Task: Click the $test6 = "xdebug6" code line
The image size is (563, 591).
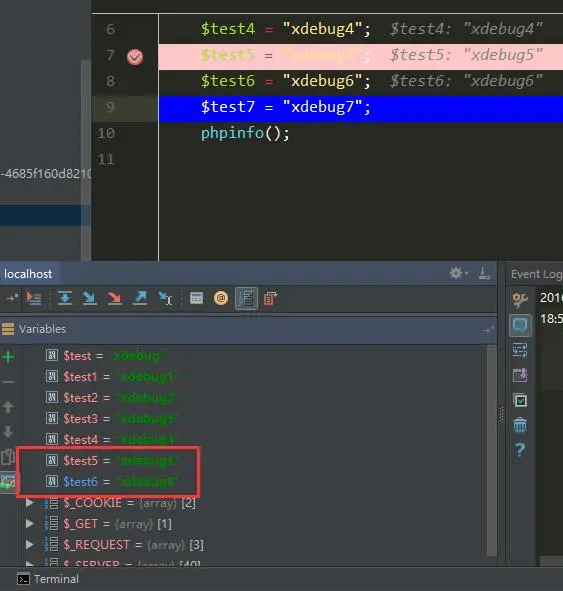Action: tap(285, 81)
